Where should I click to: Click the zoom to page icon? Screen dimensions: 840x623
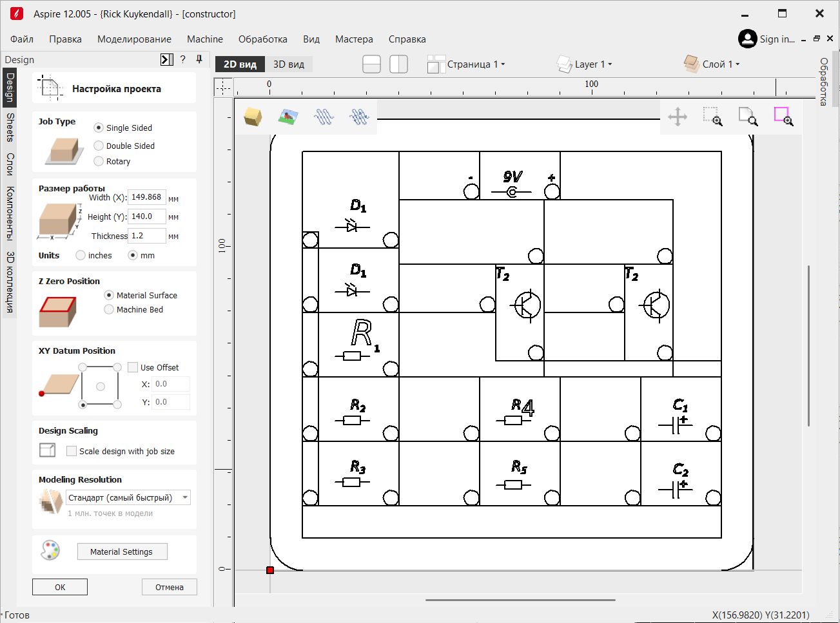point(748,117)
